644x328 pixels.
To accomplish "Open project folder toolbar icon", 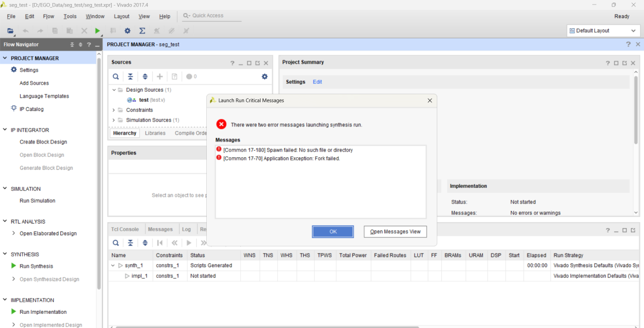I will pyautogui.click(x=10, y=31).
